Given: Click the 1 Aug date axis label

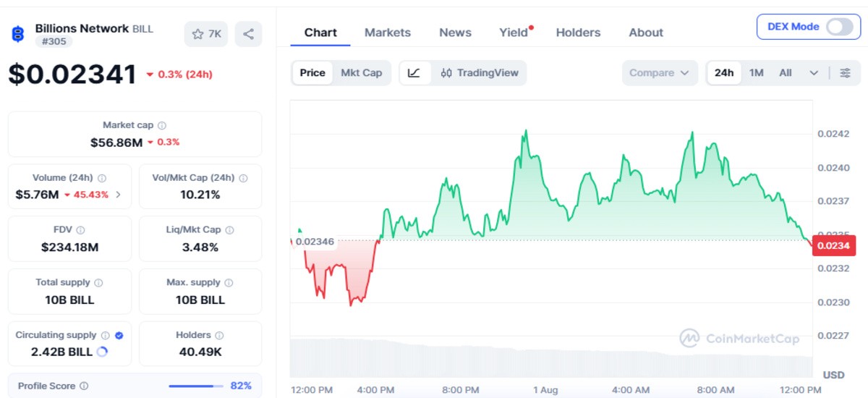Looking at the screenshot, I should (x=545, y=390).
